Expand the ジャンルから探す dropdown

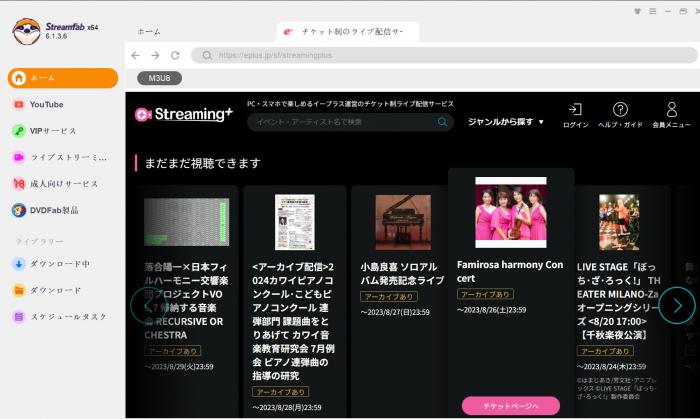pyautogui.click(x=505, y=121)
